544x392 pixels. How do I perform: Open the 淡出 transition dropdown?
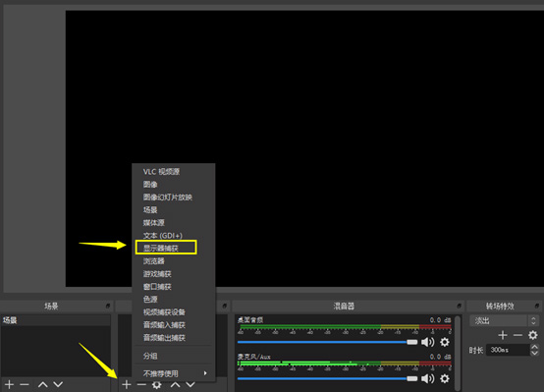click(504, 320)
